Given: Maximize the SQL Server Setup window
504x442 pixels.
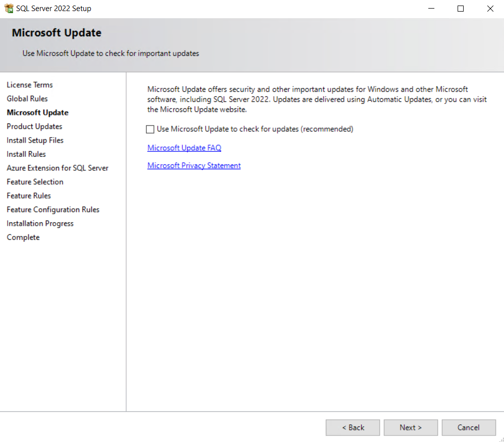Looking at the screenshot, I should (460, 9).
